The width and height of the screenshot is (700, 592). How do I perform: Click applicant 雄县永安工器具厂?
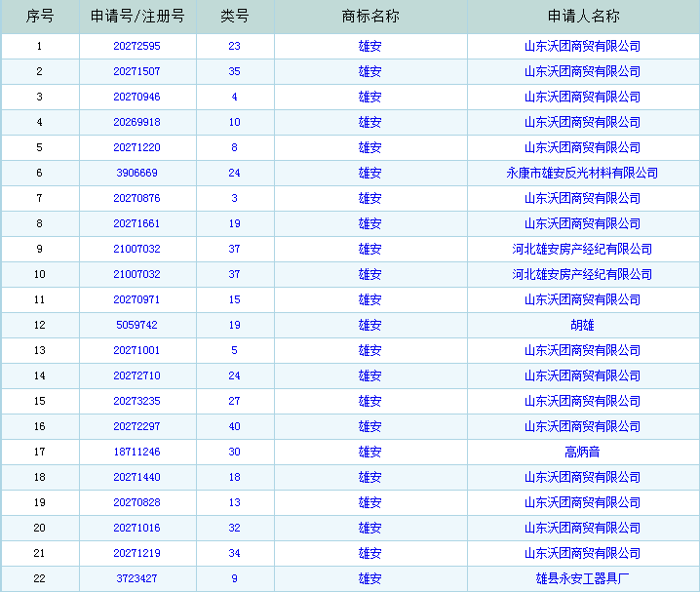pyautogui.click(x=582, y=578)
